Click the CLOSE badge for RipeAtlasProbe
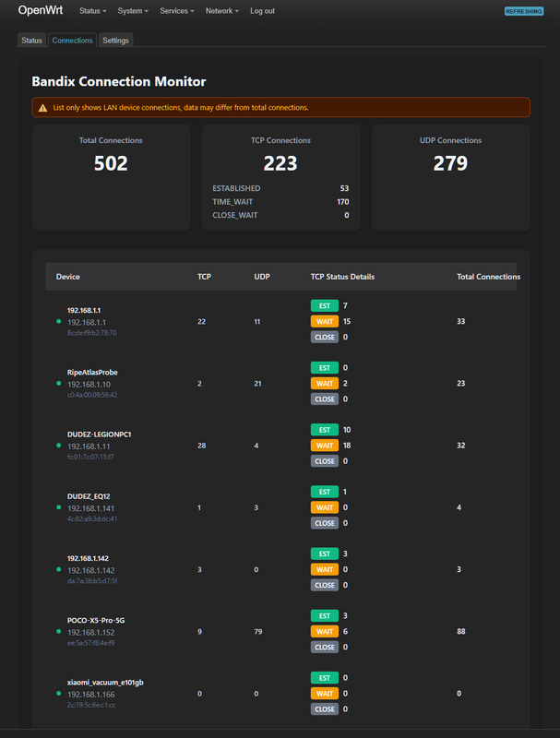560x738 pixels. [325, 399]
